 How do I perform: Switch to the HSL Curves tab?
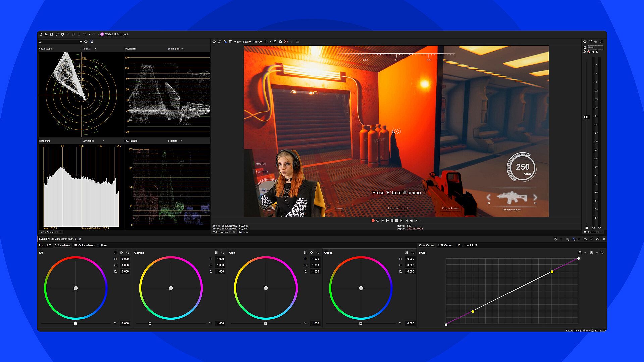[x=445, y=245]
